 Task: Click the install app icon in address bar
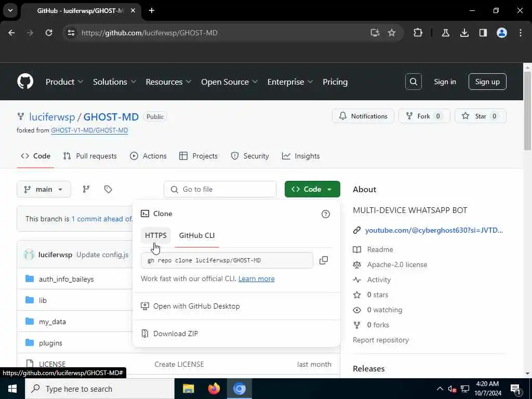(x=375, y=33)
